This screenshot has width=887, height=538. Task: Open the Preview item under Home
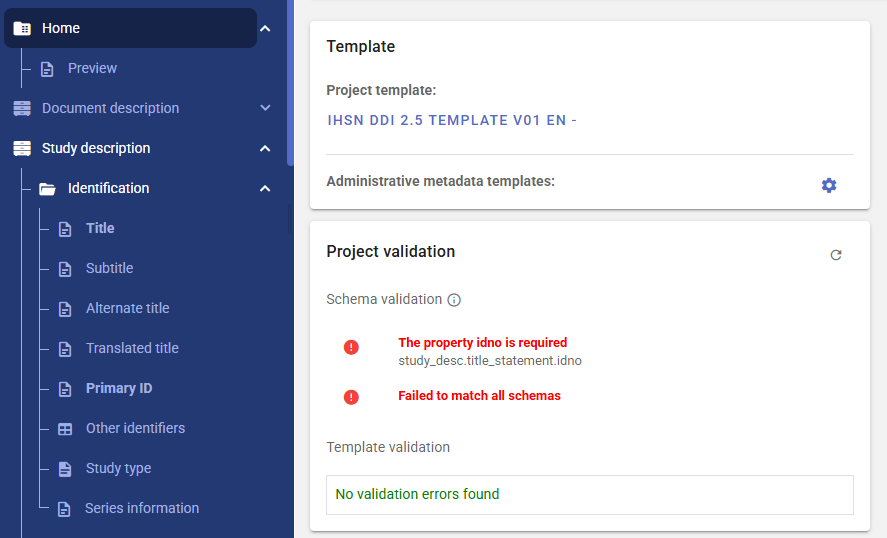click(x=92, y=68)
